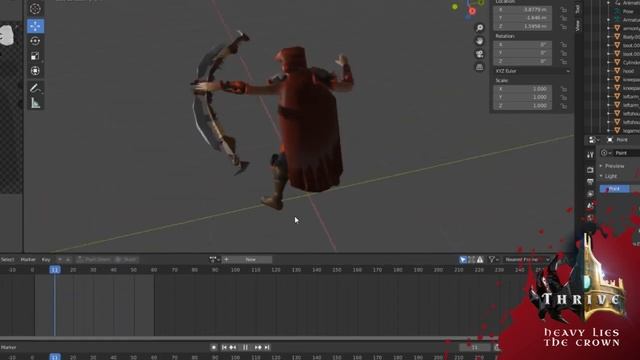Click Pose armature icon in outliner
This screenshot has height=360, width=640.
point(617,11)
